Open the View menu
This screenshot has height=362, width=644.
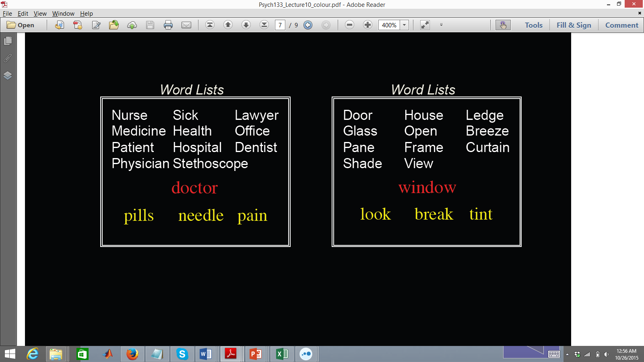[40, 13]
